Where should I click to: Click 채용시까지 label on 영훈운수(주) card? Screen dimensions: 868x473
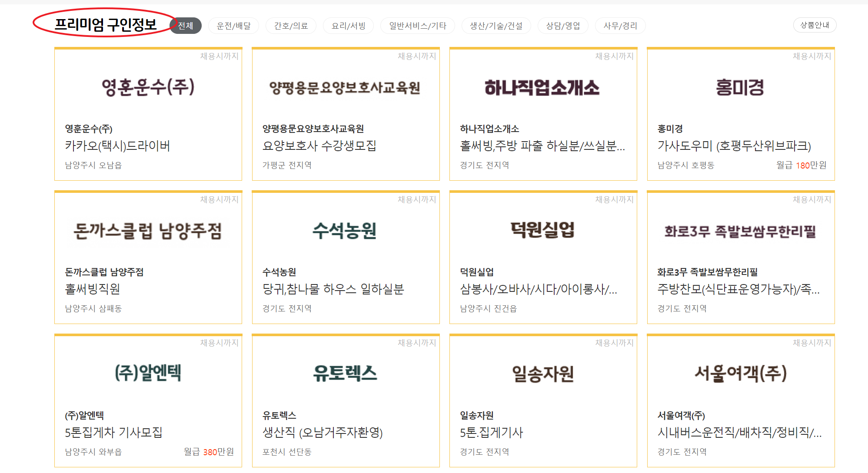coord(219,56)
